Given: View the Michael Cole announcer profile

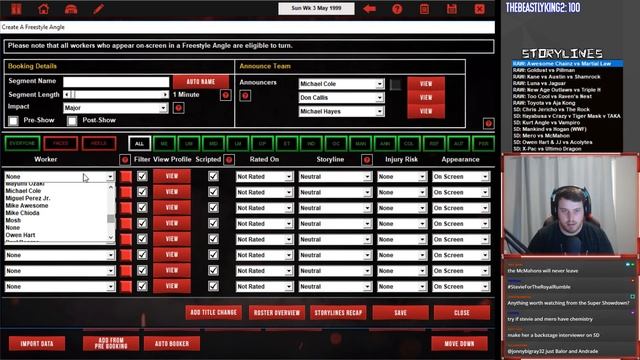Looking at the screenshot, I should (426, 84).
